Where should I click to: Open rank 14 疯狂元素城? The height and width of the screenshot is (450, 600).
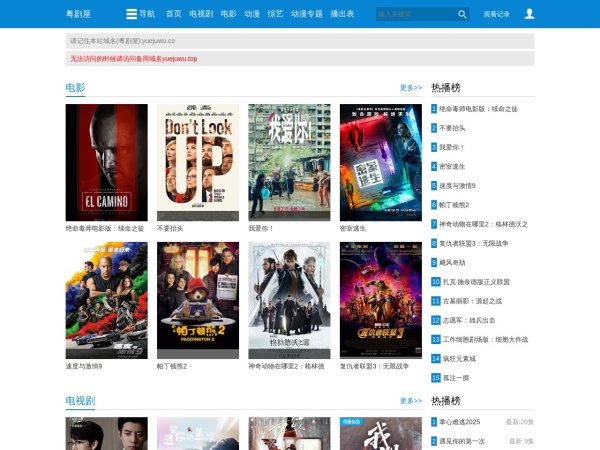point(459,359)
